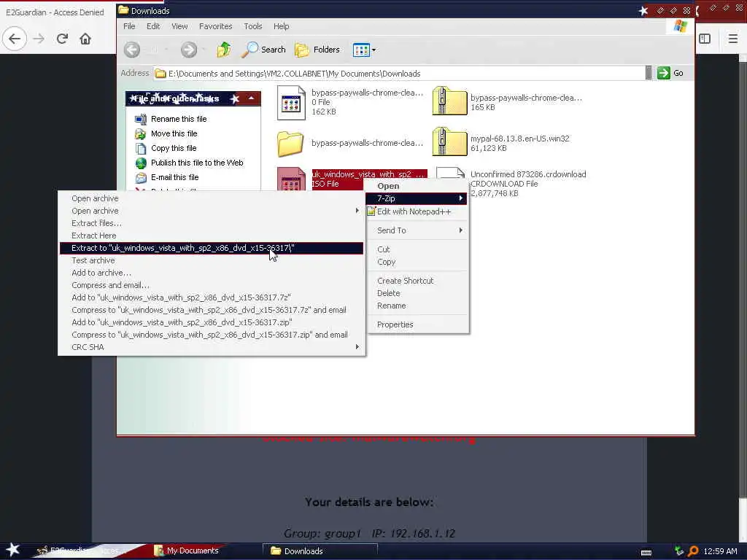Viewport: 747px width, 560px height.
Task: Click the Move this file icon
Action: [x=141, y=134]
